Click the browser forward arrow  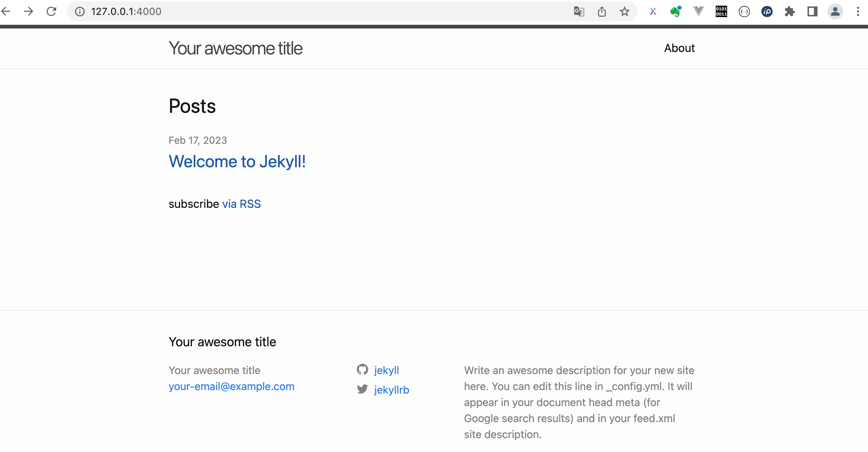point(28,11)
